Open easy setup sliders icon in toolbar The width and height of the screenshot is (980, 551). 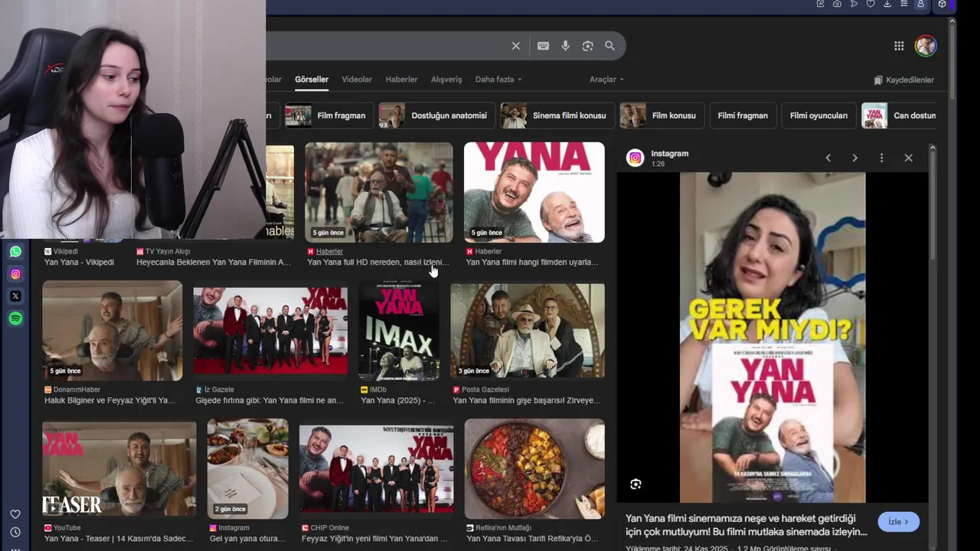(904, 4)
